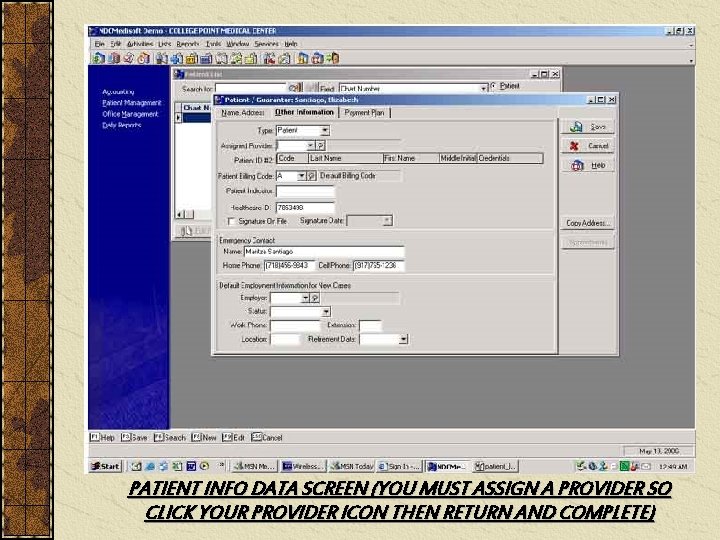Click the Windows Start button
The image size is (720, 540).
[106, 467]
